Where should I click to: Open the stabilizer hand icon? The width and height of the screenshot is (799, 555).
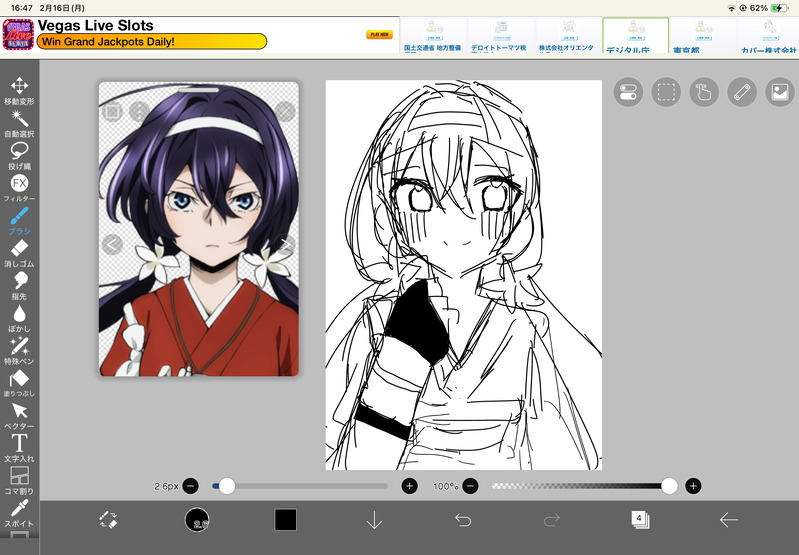click(x=704, y=92)
